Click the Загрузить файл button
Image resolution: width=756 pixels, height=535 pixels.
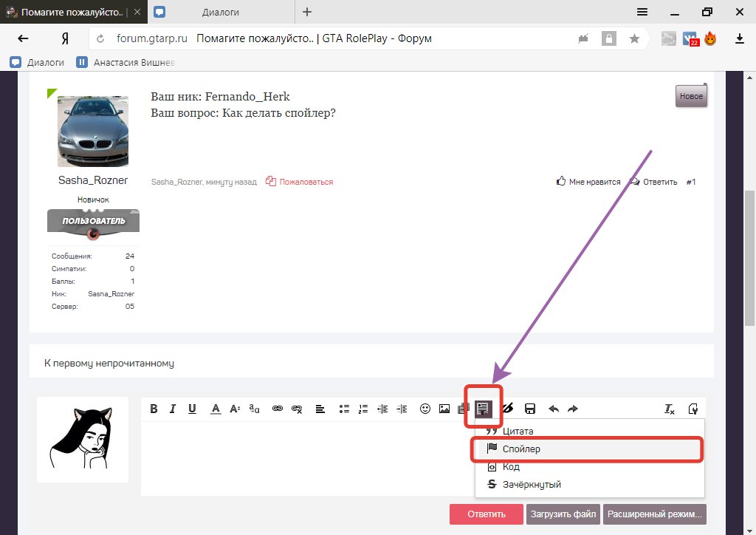[x=563, y=514]
